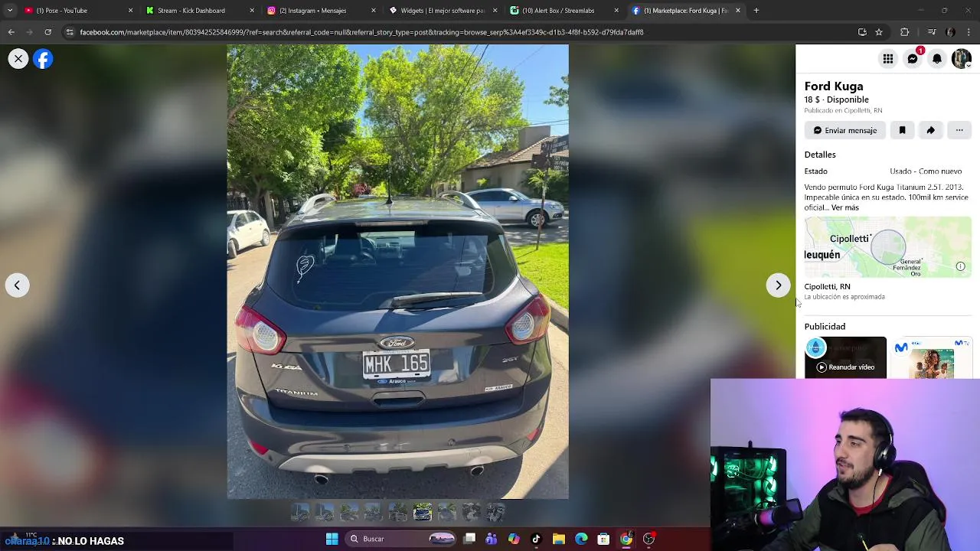Open Microsoft Edge from the taskbar

[x=581, y=539]
